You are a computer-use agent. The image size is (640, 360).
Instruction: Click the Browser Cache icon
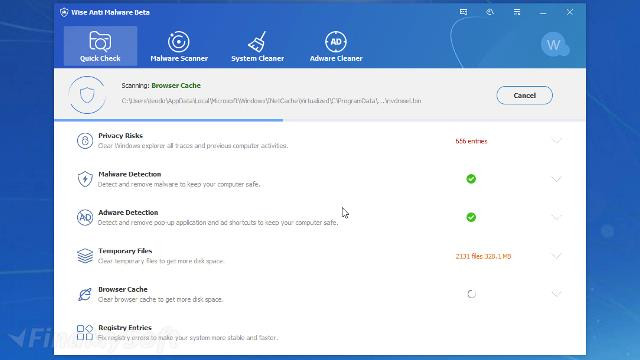pyautogui.click(x=85, y=294)
